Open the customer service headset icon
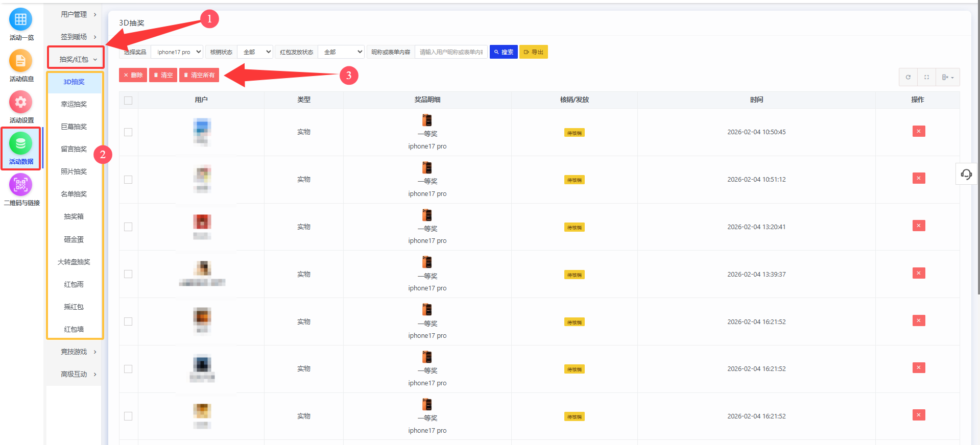The height and width of the screenshot is (445, 980). point(966,175)
